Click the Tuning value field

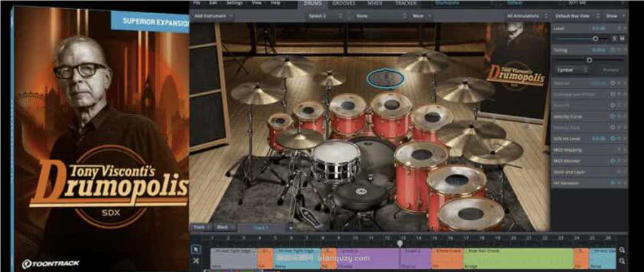click(x=598, y=50)
